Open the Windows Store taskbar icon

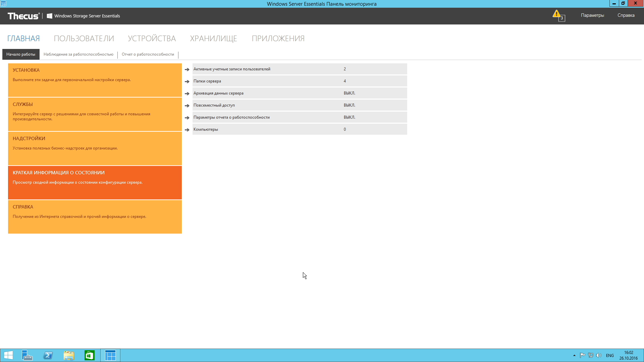tap(90, 355)
